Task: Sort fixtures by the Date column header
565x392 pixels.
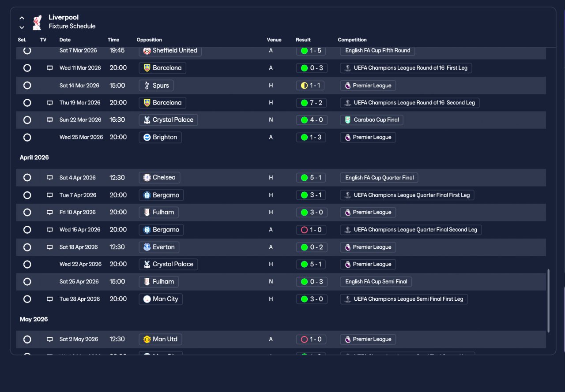Action: [x=65, y=40]
